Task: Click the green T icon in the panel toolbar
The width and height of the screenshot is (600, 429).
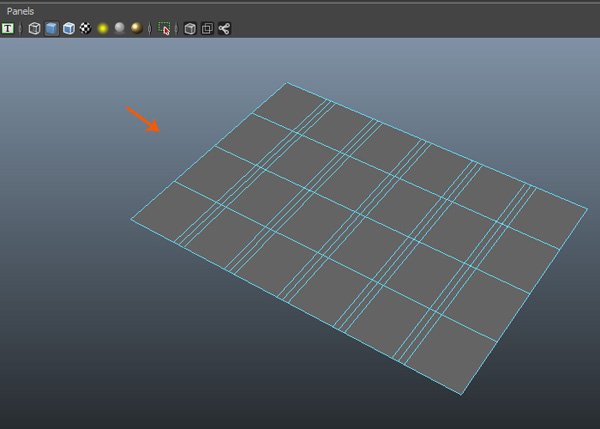Action: point(8,28)
